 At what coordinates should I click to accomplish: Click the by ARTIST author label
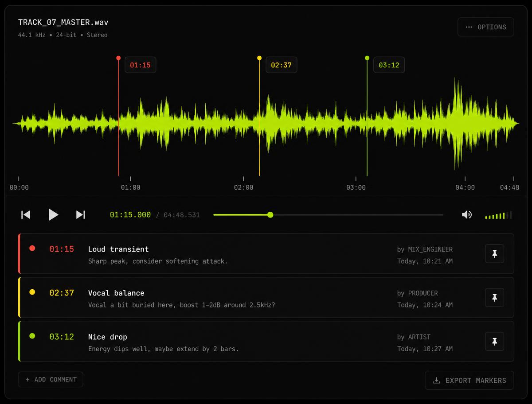[414, 337]
